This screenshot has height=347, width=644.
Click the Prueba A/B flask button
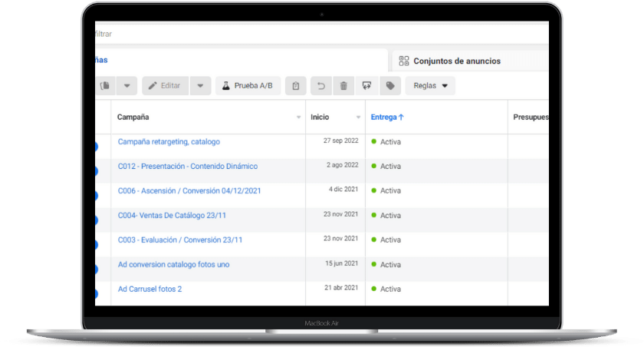[248, 86]
